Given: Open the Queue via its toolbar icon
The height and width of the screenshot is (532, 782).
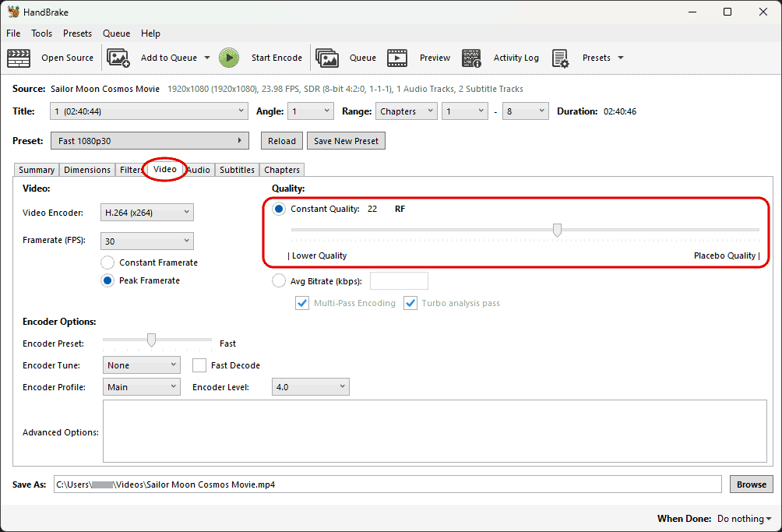Looking at the screenshot, I should [x=327, y=58].
